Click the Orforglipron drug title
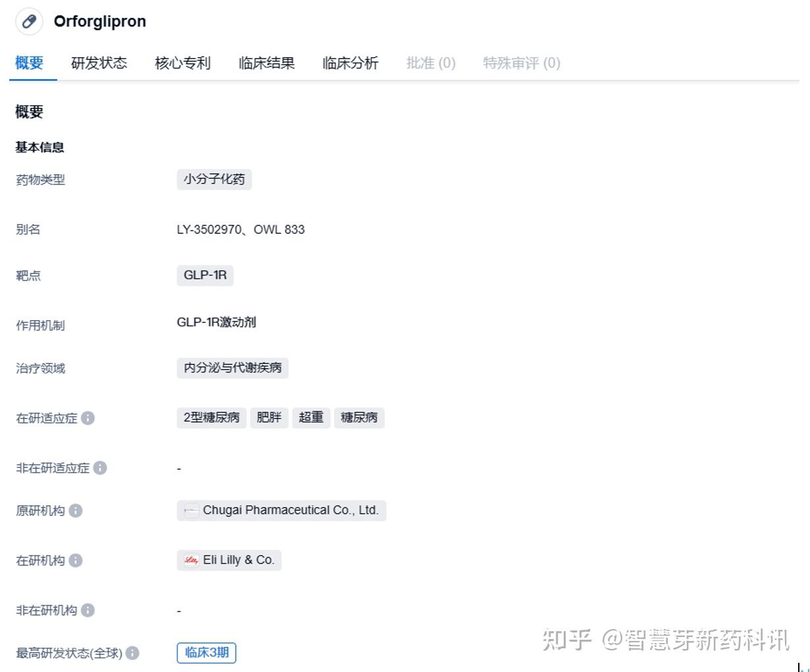Viewport: 810px width, 672px height. 100,21
